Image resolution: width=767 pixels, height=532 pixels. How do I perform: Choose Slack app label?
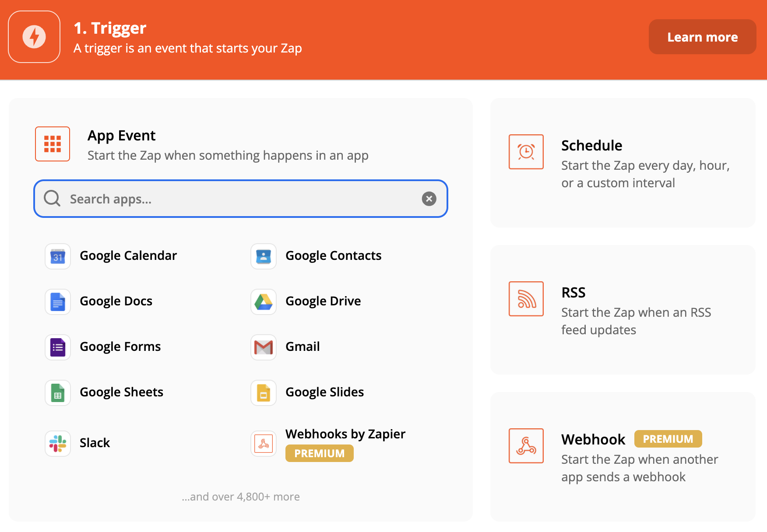click(x=95, y=443)
